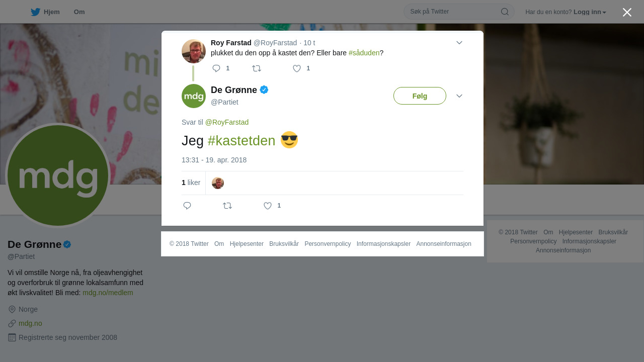Open the mdg.no/medlem link
The image size is (644, 362).
[x=108, y=293]
